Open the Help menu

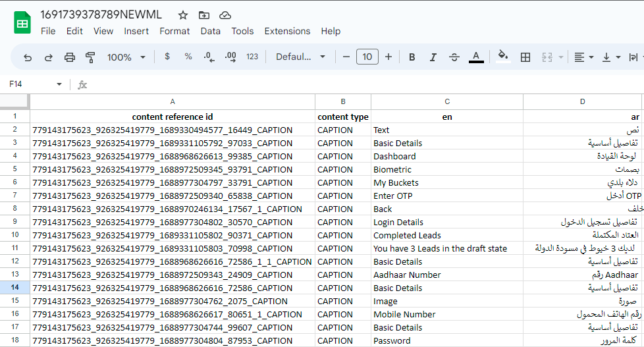tap(331, 31)
